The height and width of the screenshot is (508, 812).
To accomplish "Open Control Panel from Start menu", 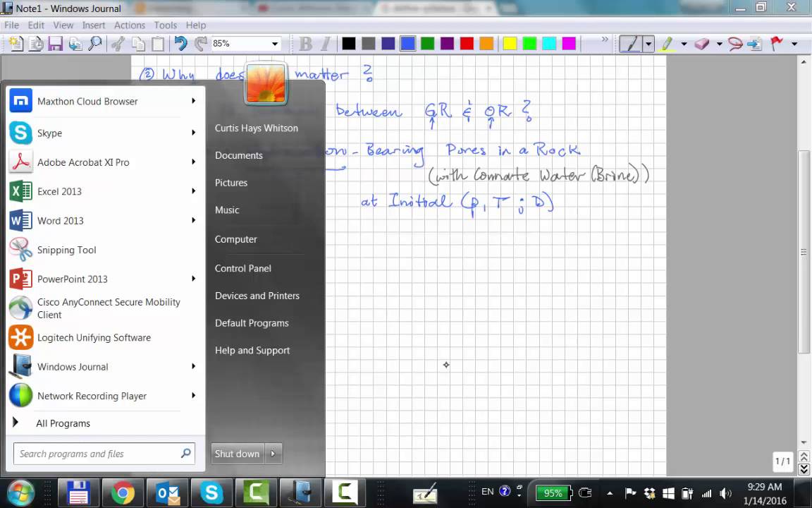I will (x=243, y=268).
